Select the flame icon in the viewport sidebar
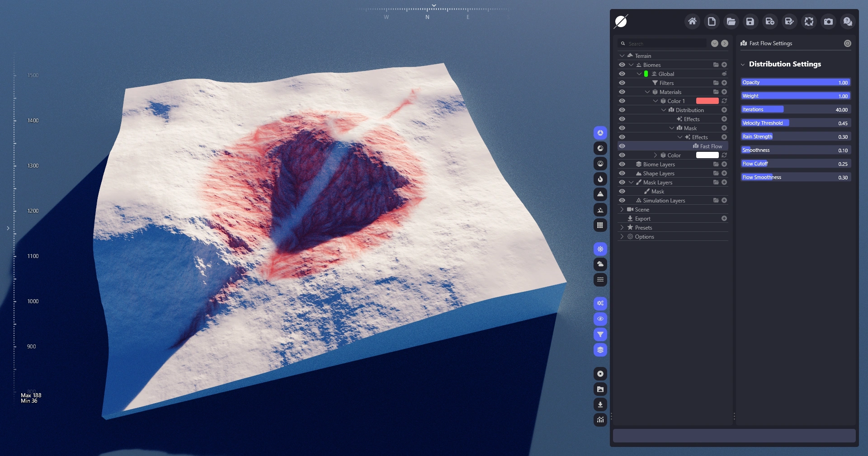Image resolution: width=868 pixels, height=456 pixels. click(600, 179)
